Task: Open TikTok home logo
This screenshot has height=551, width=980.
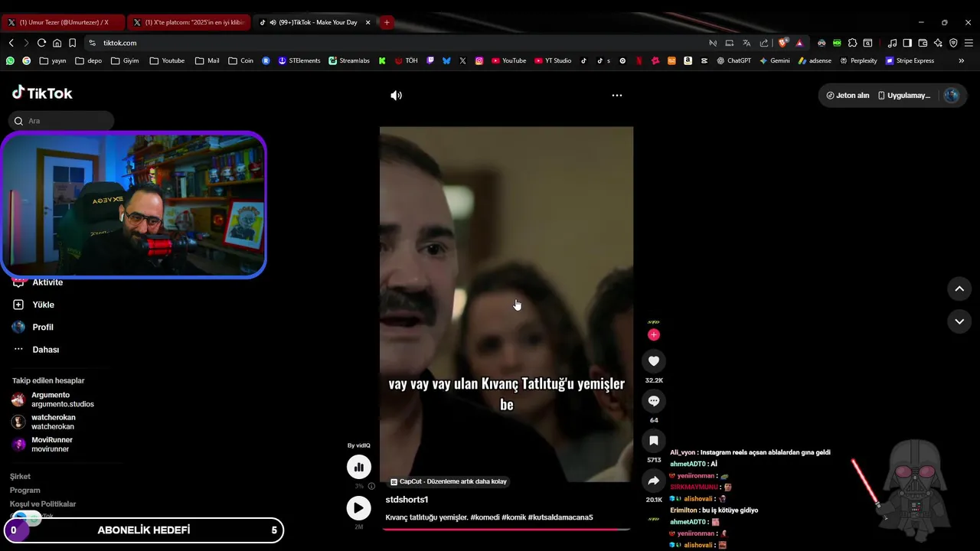Action: [42, 93]
